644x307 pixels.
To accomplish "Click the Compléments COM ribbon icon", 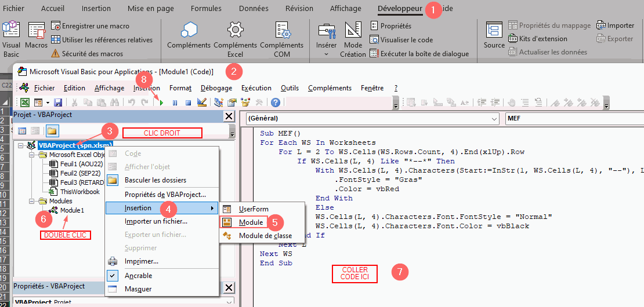I will pos(282,35).
